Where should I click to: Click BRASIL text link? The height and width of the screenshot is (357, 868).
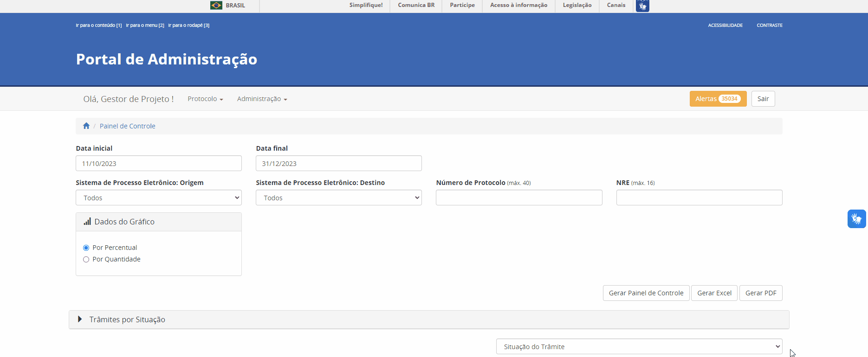235,6
